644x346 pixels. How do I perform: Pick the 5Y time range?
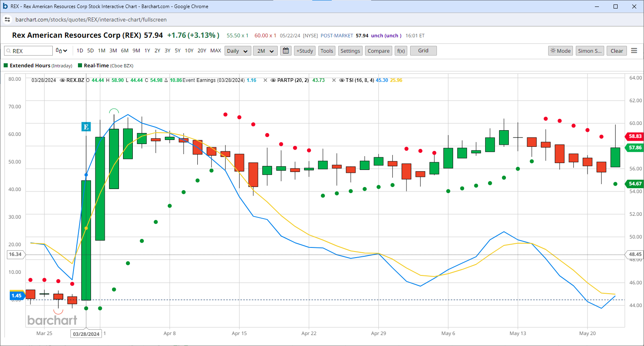[x=178, y=51]
